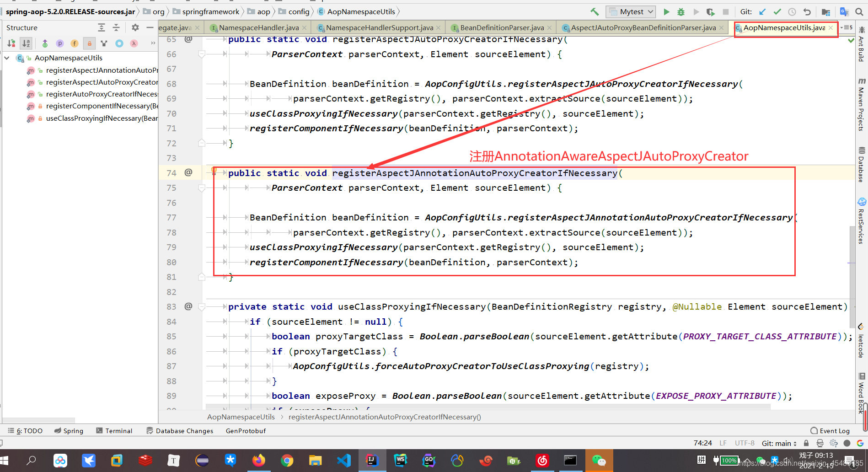
Task: Toggle showing non-public members (lock icon)
Action: click(x=89, y=43)
